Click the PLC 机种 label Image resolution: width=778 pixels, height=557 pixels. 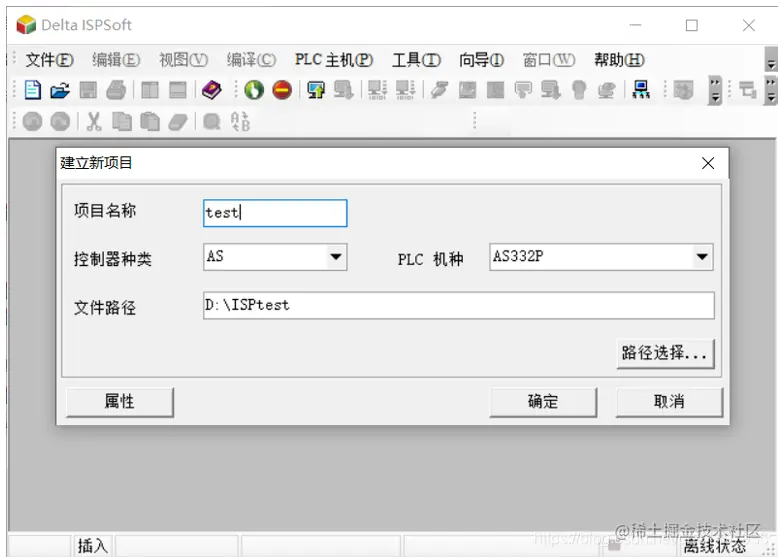coord(430,259)
